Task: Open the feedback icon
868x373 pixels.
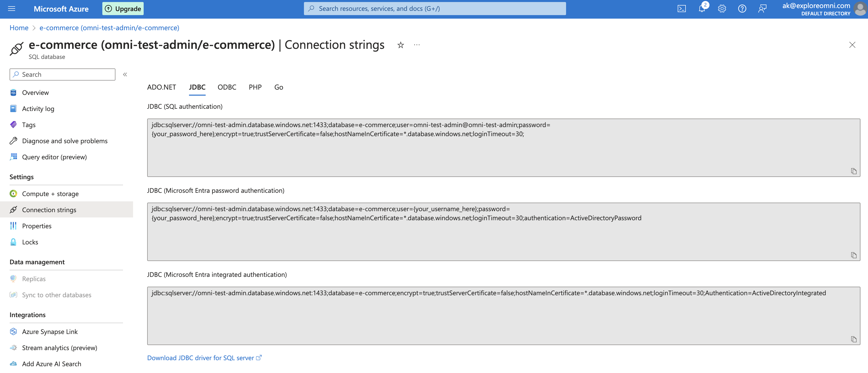Action: [762, 8]
